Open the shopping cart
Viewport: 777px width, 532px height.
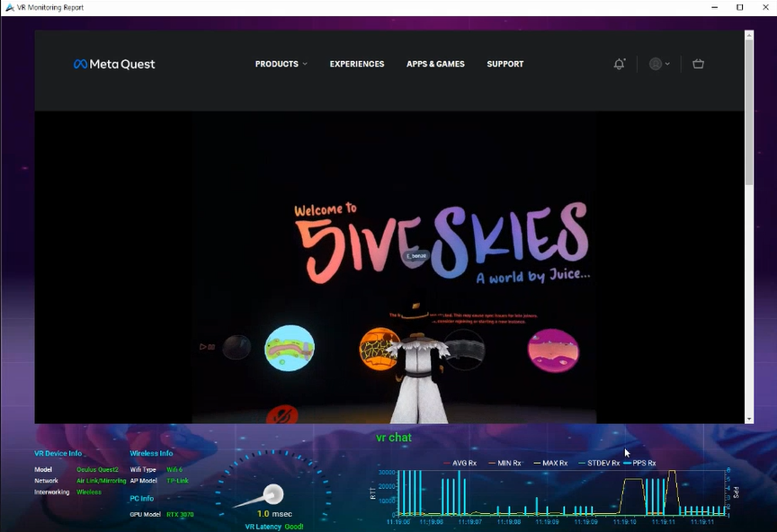point(698,64)
